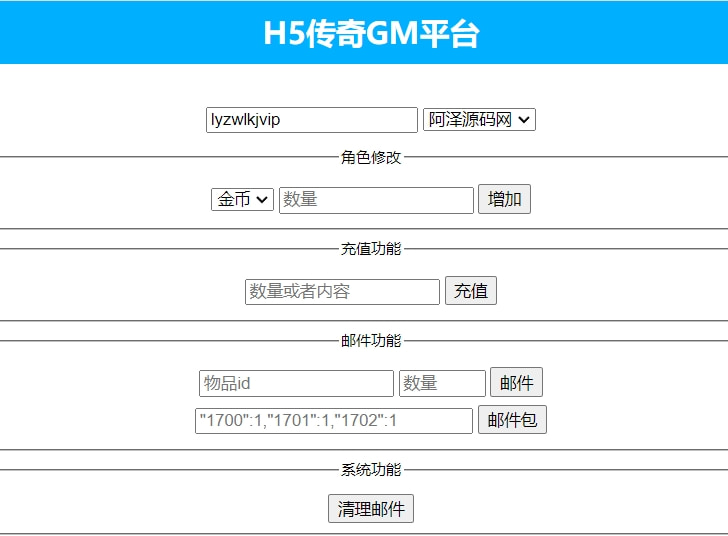Send mail with the 邮件 button

point(516,383)
